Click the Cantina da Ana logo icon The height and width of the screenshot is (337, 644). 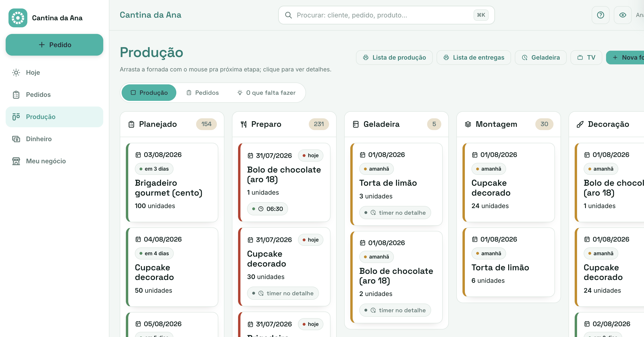(18, 18)
